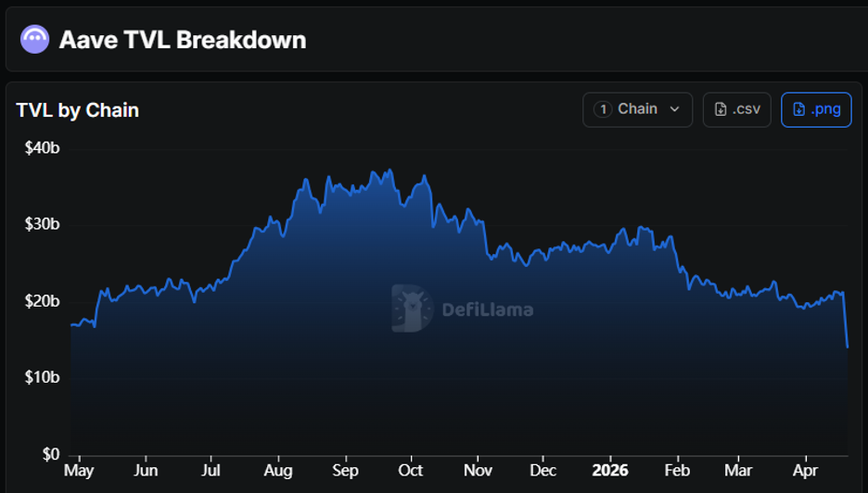This screenshot has width=868, height=493.
Task: Click the DefiLlama watermark text
Action: (487, 310)
